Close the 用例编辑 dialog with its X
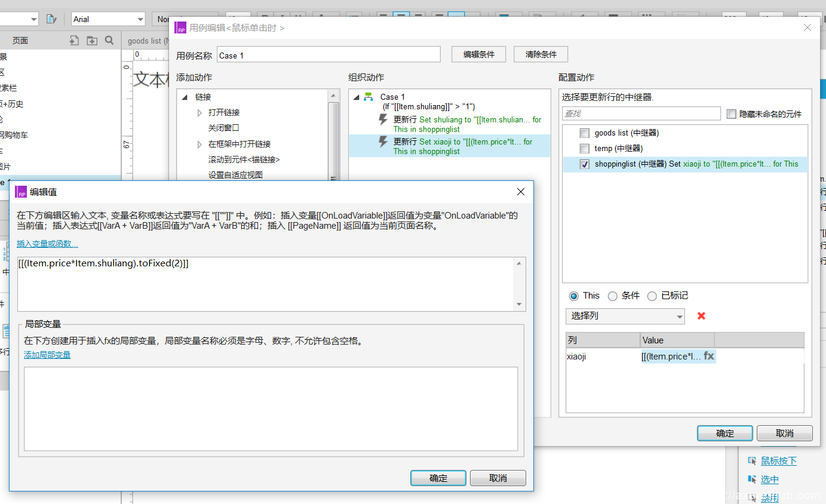826x504 pixels. tap(807, 27)
